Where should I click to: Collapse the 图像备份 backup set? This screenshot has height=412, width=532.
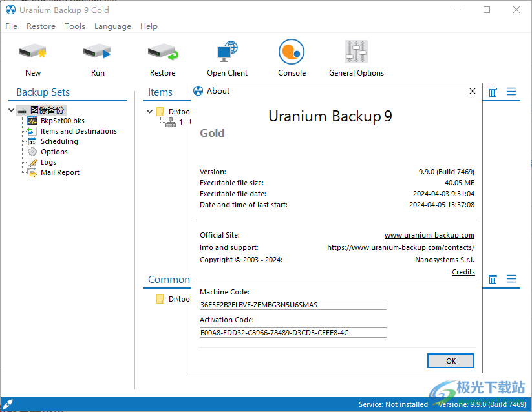click(x=10, y=110)
